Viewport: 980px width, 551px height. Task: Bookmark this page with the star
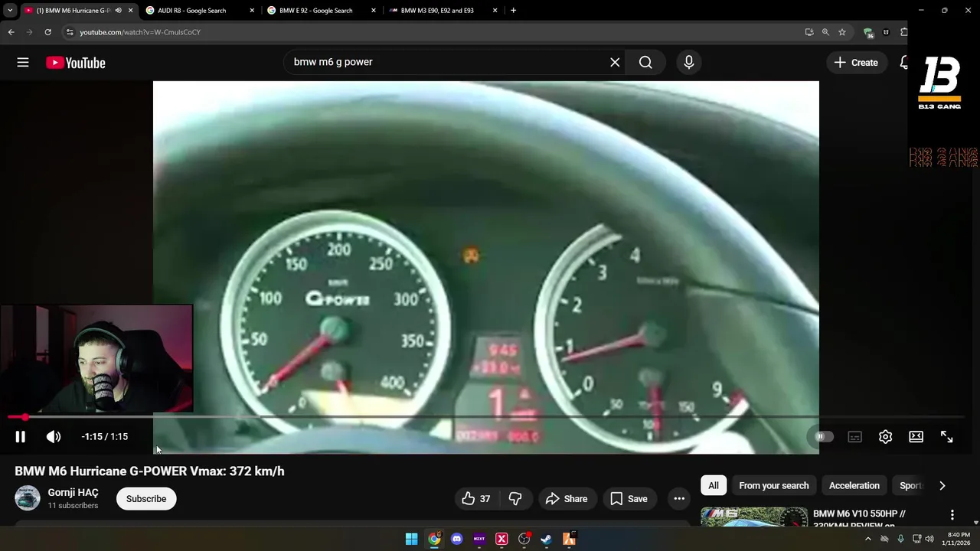tap(842, 32)
